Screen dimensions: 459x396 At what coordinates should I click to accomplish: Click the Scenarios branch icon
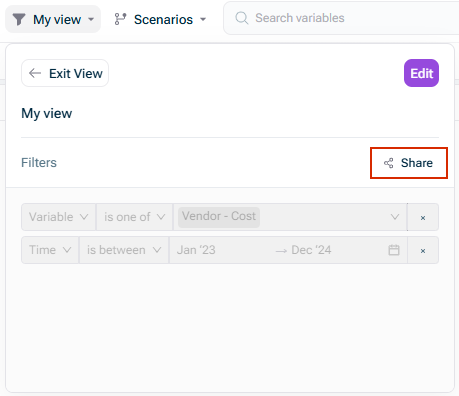(x=120, y=19)
